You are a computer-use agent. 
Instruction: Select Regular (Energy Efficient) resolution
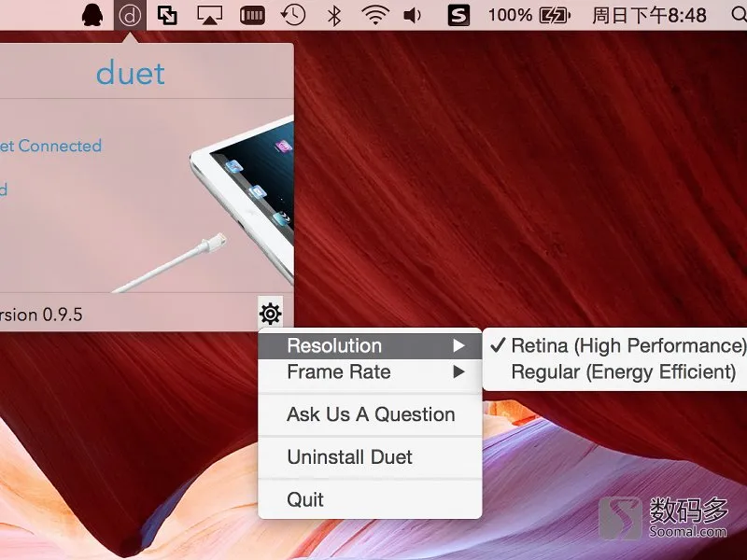[x=615, y=371]
